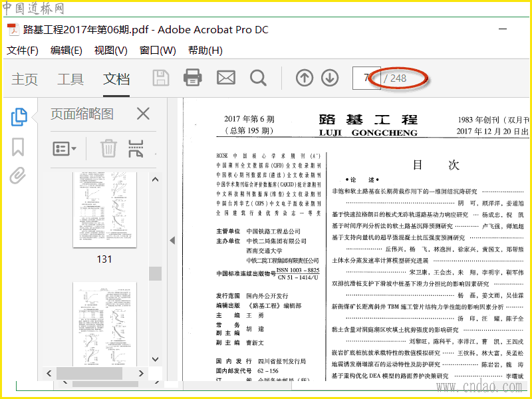Viewport: 532px width, 399px height.
Task: Click the text 四川省报刊发行局
Action: 282,361
